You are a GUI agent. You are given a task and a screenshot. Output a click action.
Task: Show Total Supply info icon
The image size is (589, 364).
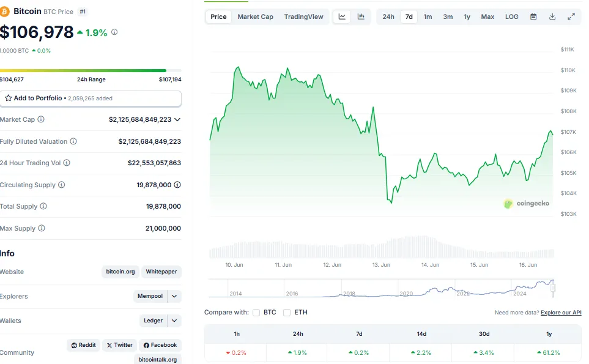(x=43, y=206)
